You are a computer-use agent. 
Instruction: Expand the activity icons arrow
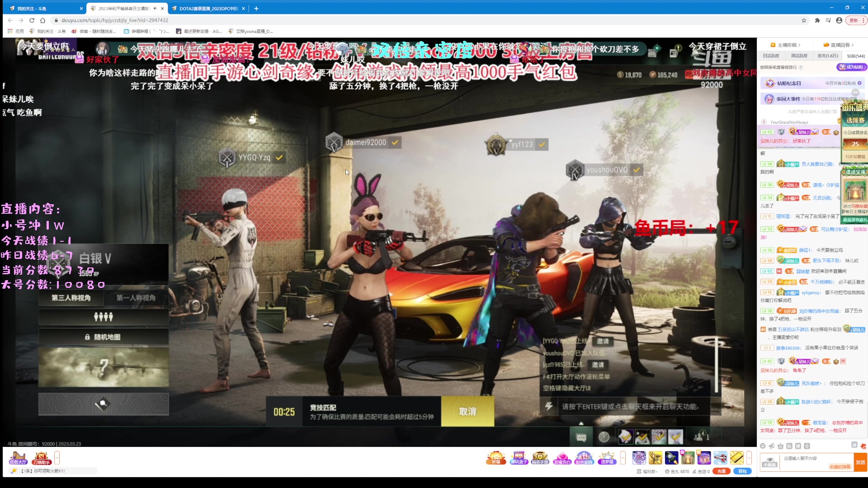pos(623,458)
